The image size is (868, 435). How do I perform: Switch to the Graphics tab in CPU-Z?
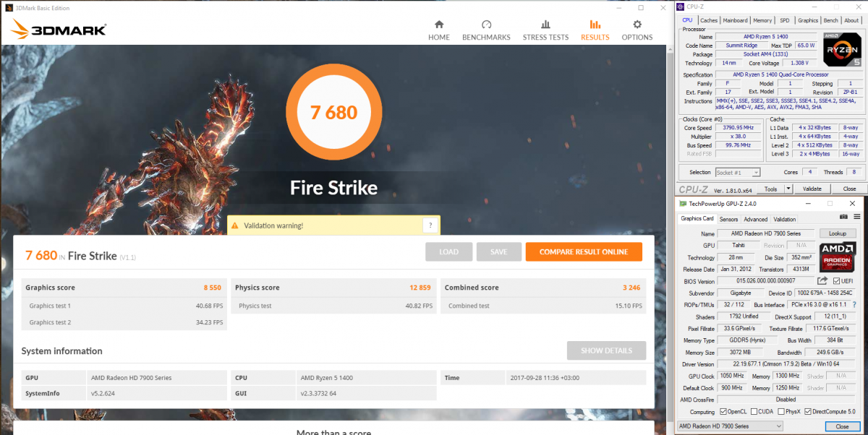808,20
